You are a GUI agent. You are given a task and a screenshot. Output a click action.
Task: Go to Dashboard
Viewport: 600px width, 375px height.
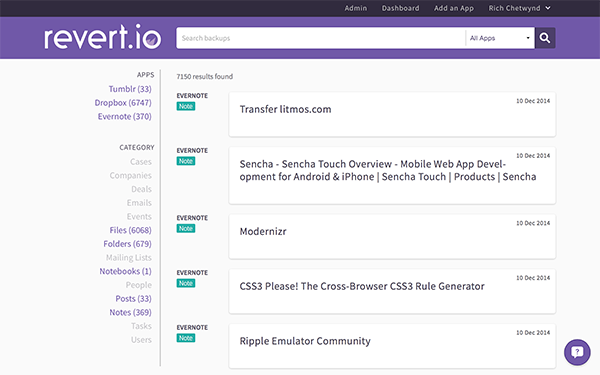coord(400,8)
